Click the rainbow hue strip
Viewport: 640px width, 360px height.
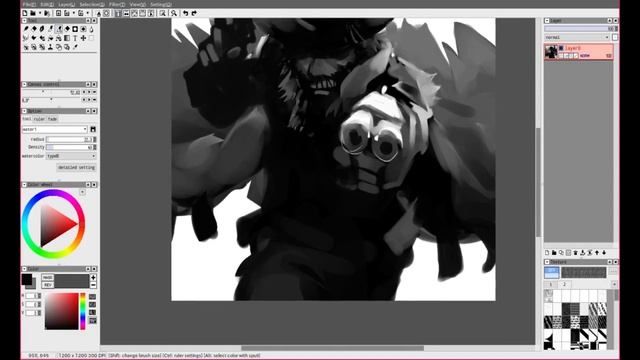83,311
